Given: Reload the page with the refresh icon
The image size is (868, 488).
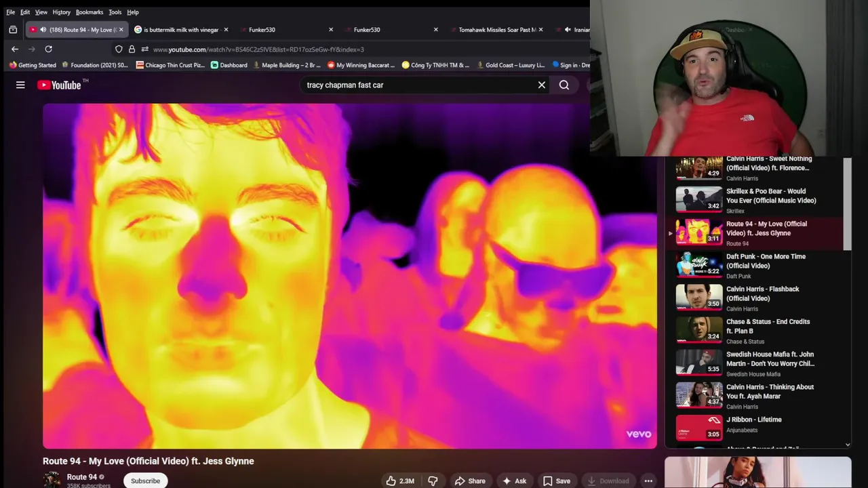Looking at the screenshot, I should click(x=48, y=49).
